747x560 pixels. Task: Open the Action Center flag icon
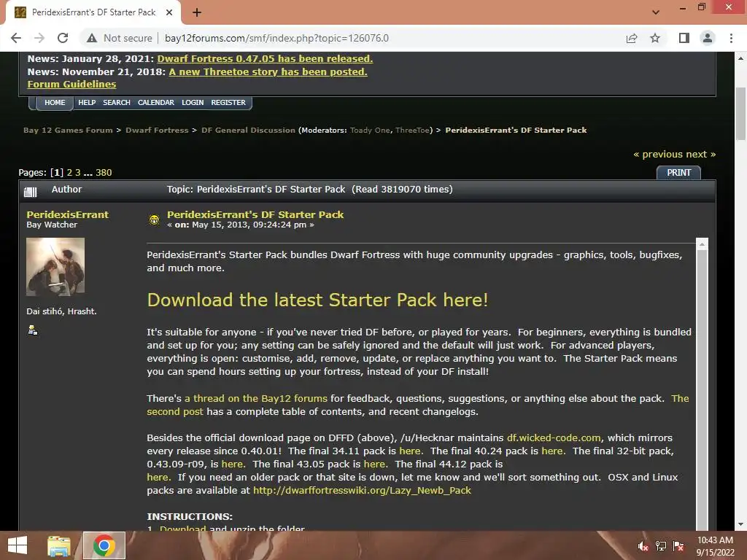click(678, 546)
